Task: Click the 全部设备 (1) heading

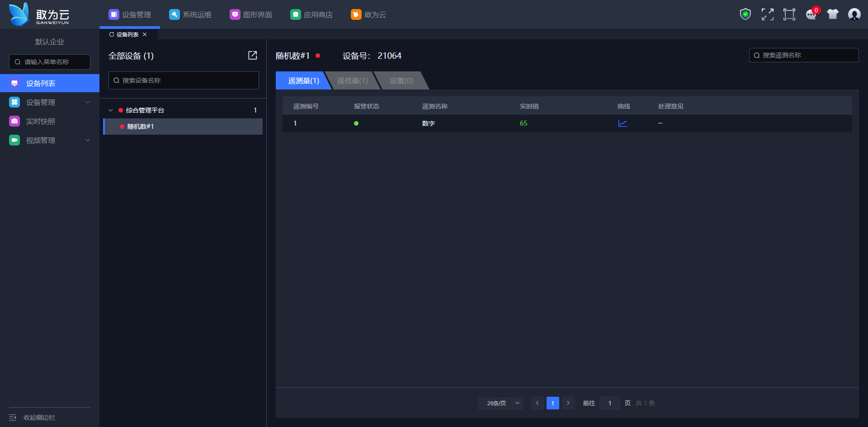Action: point(131,56)
